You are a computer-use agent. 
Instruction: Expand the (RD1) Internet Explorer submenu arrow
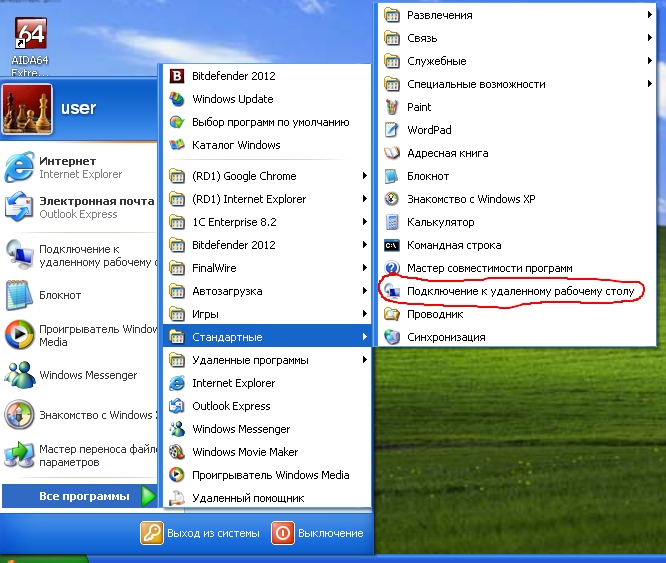click(364, 199)
